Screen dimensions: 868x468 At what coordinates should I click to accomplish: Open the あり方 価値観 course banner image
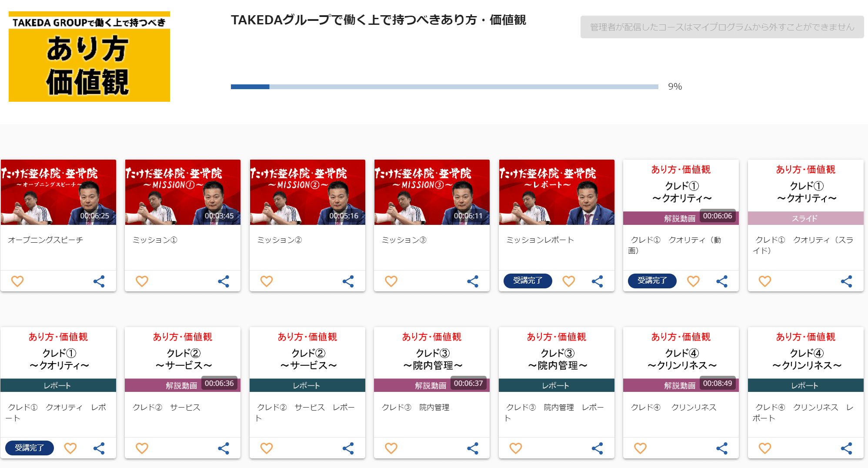click(89, 57)
